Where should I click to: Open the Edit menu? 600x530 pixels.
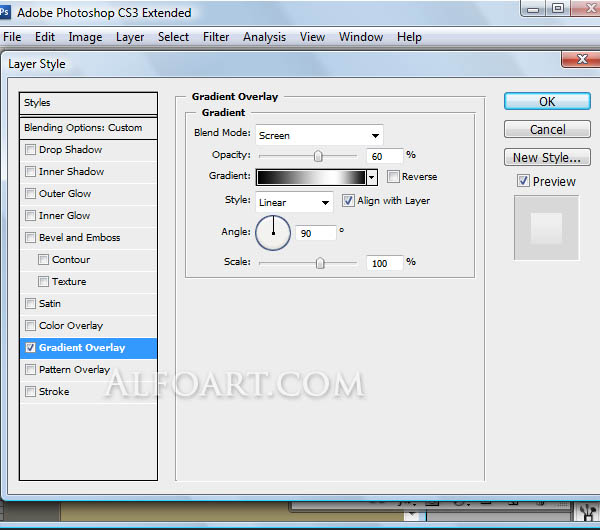pyautogui.click(x=45, y=37)
